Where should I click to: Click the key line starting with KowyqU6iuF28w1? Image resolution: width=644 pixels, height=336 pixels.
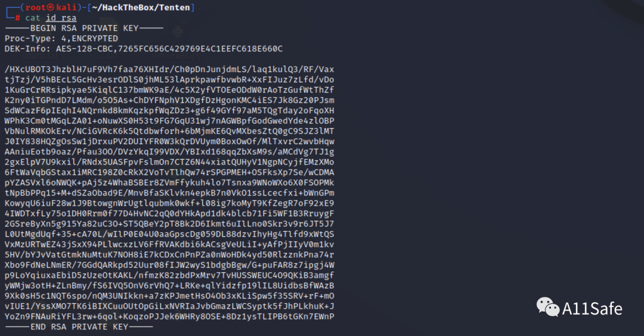[169, 203]
